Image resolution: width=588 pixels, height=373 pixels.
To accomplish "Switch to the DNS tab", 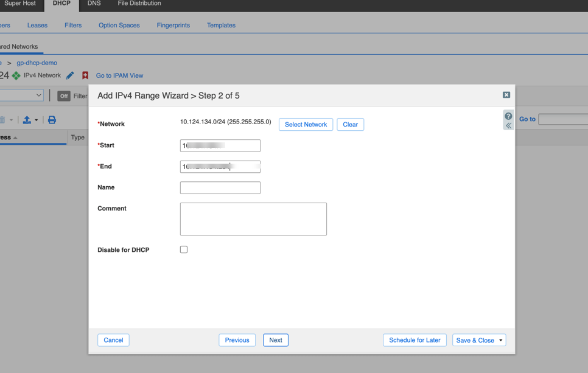I will click(x=94, y=4).
